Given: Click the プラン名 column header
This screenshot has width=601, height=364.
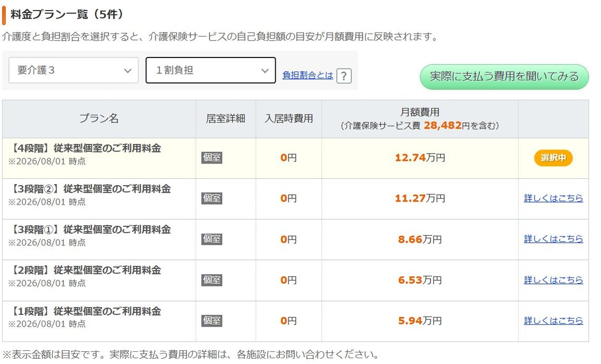Looking at the screenshot, I should coord(99,118).
